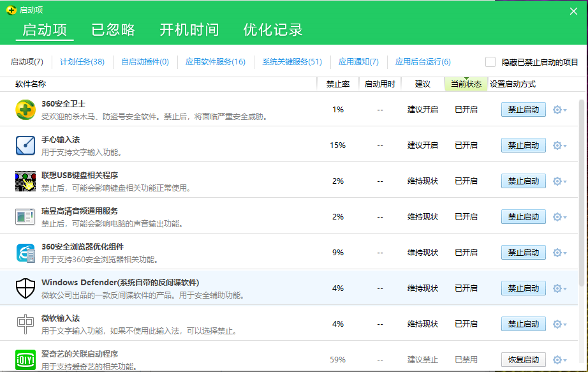Click the Windows Defender shield icon
Image resolution: width=588 pixels, height=372 pixels.
(x=26, y=288)
